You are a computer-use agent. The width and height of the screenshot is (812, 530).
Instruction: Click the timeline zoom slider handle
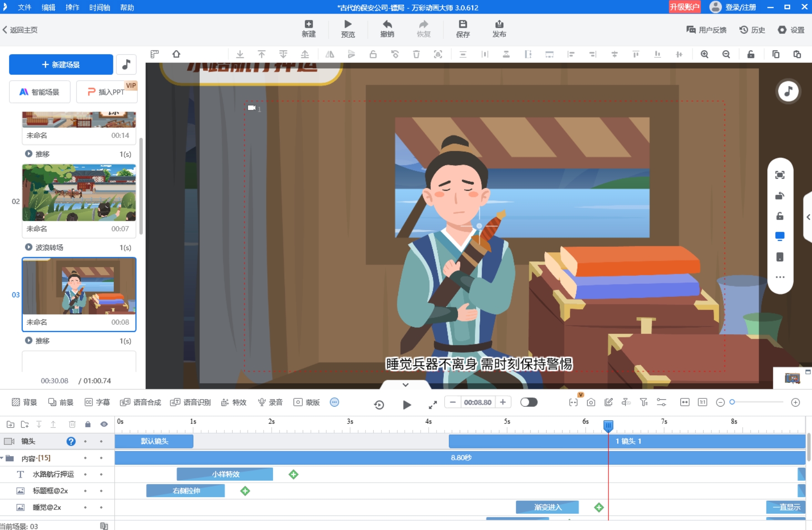[x=732, y=402]
